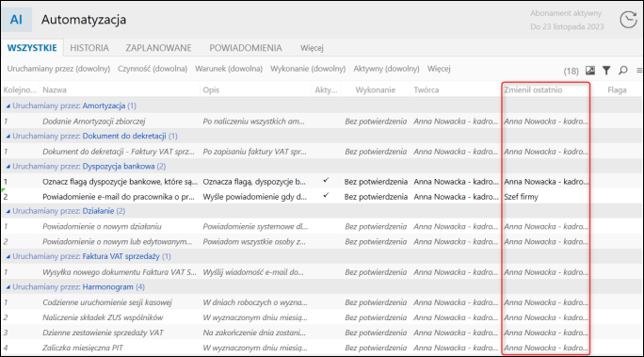The image size is (644, 357).
Task: Open the Aktywny (dowolny) filter dropdown
Action: [x=386, y=69]
